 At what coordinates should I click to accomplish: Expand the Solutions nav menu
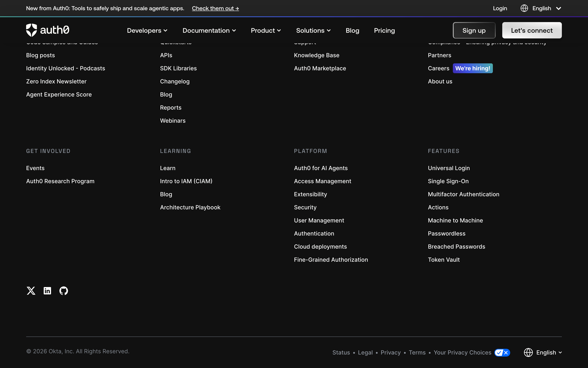pyautogui.click(x=313, y=30)
